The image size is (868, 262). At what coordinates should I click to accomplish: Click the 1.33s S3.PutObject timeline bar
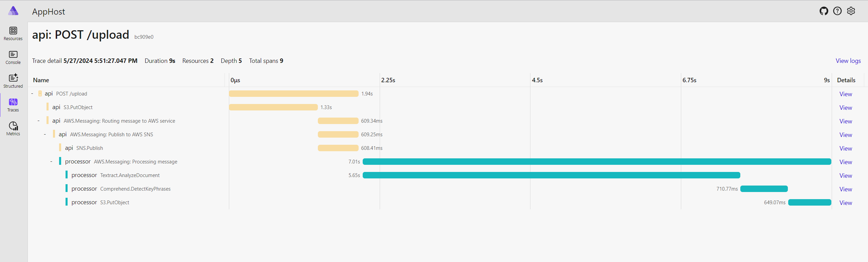(273, 107)
